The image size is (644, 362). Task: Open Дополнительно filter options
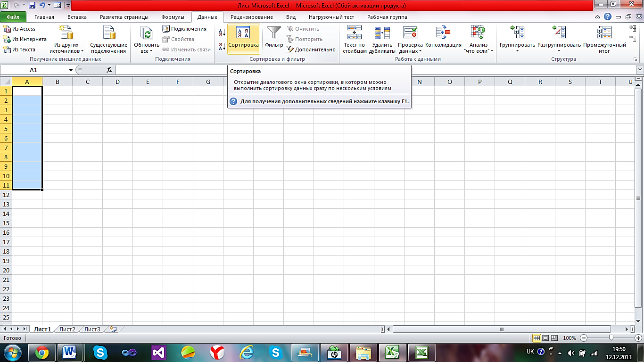(x=311, y=49)
